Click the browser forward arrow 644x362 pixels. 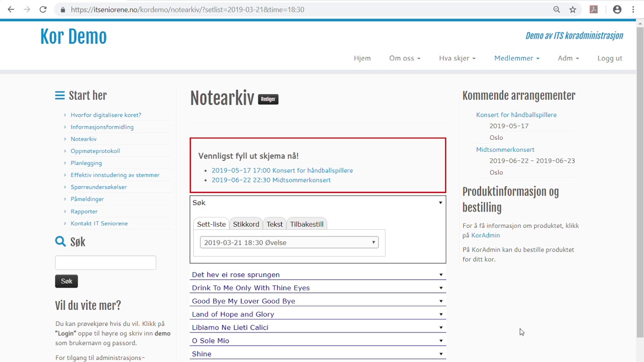tap(27, 10)
